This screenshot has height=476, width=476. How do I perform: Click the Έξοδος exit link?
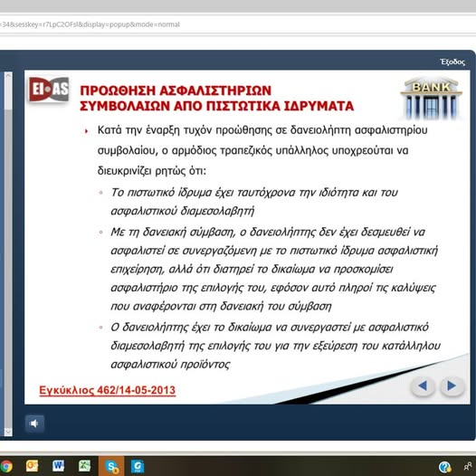point(452,62)
